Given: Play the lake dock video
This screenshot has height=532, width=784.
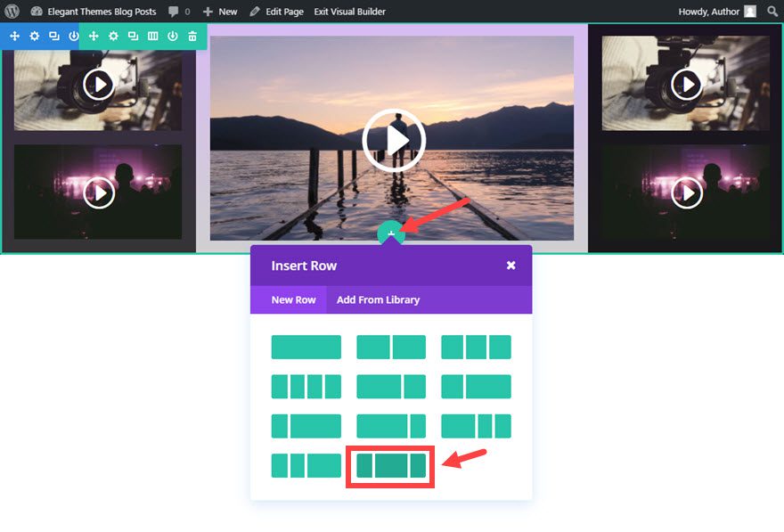Looking at the screenshot, I should (395, 140).
